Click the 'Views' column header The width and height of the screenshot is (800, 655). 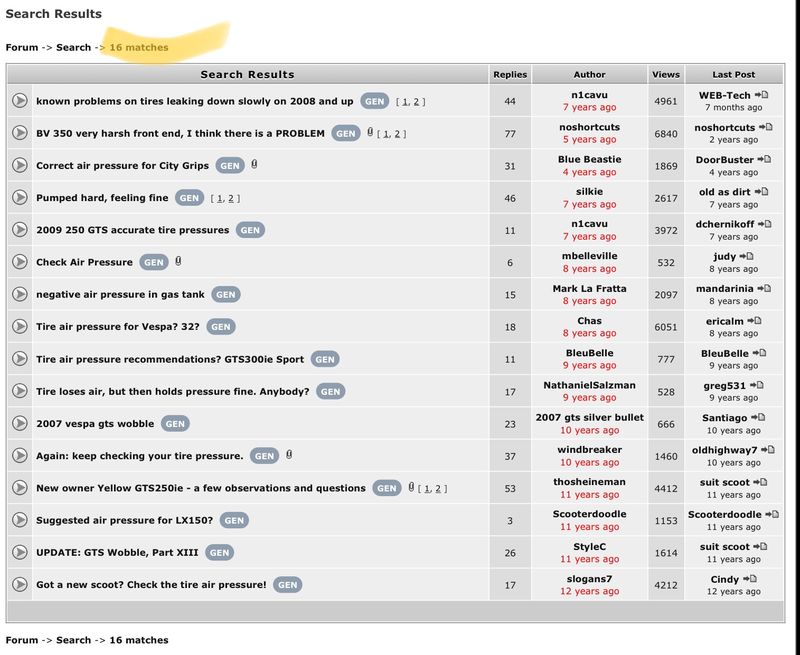point(666,74)
